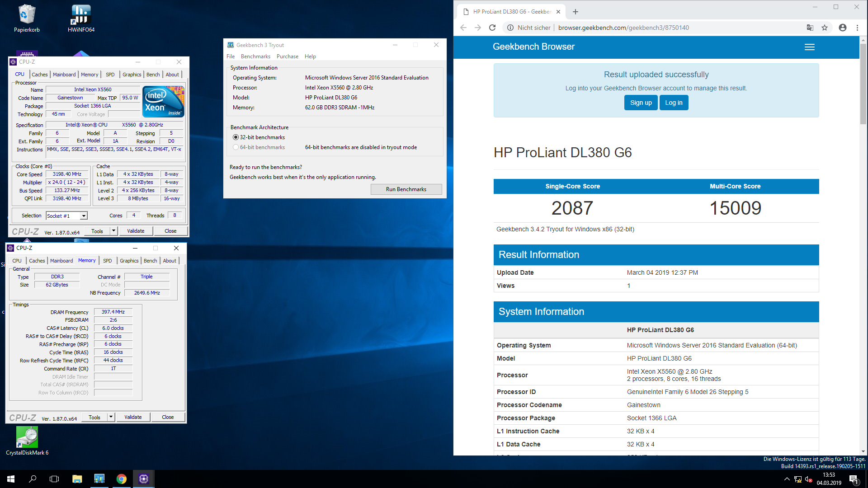Viewport: 868px width, 488px height.
Task: Open taskbar search magnifier
Action: pyautogui.click(x=33, y=479)
